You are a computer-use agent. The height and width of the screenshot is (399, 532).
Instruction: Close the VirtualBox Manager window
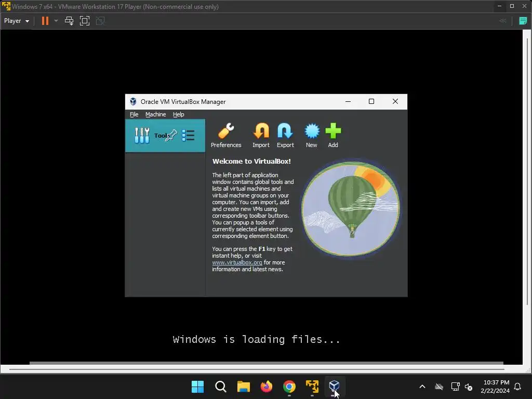click(395, 101)
